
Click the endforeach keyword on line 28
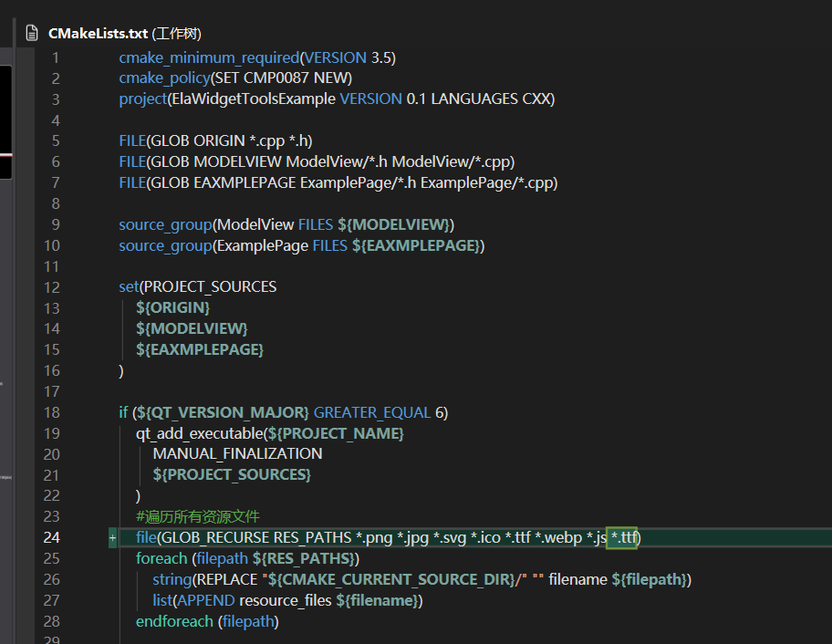point(174,621)
